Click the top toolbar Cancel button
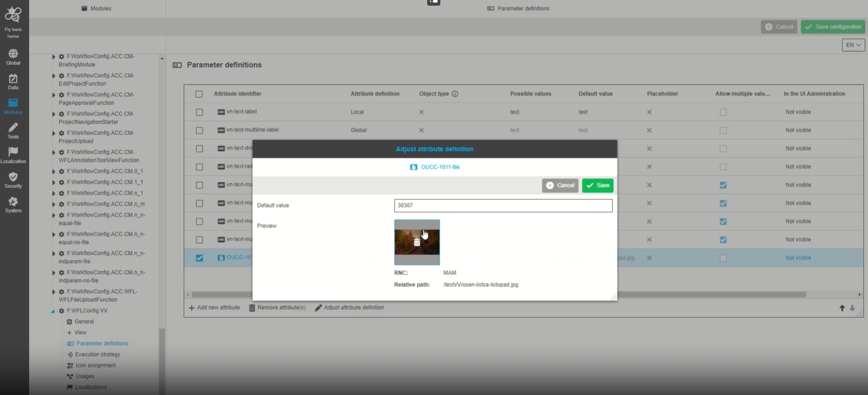868x395 pixels. [x=779, y=27]
